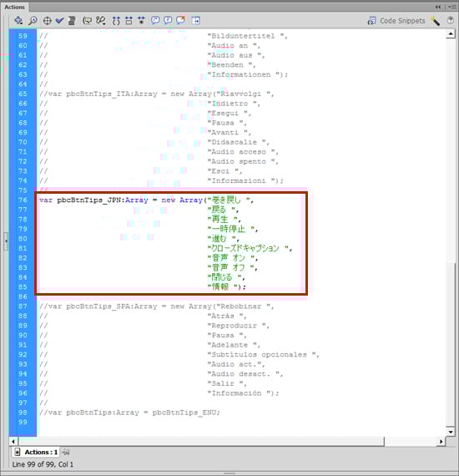Click the vertical scrollbar down arrow
This screenshot has width=459, height=476.
coord(451,432)
